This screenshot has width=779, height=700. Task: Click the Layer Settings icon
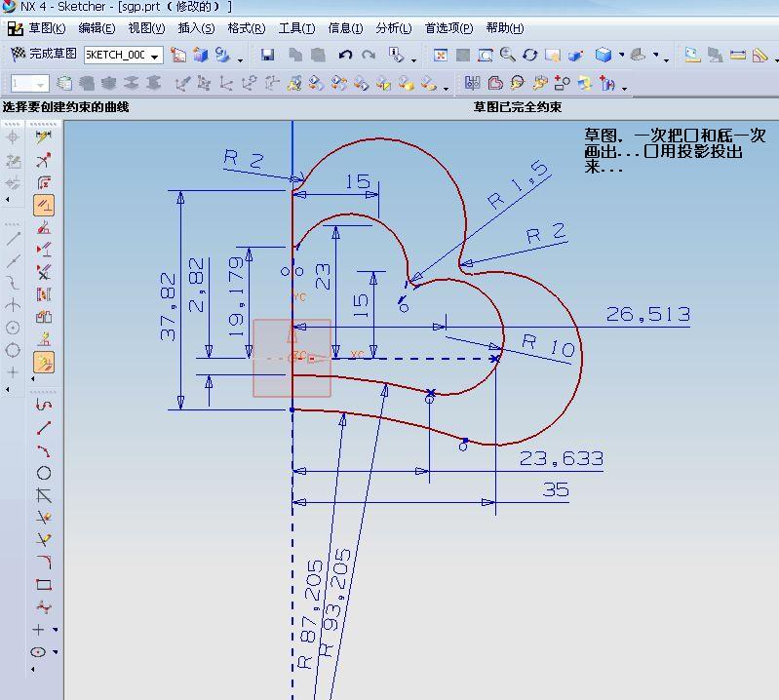pyautogui.click(x=63, y=83)
